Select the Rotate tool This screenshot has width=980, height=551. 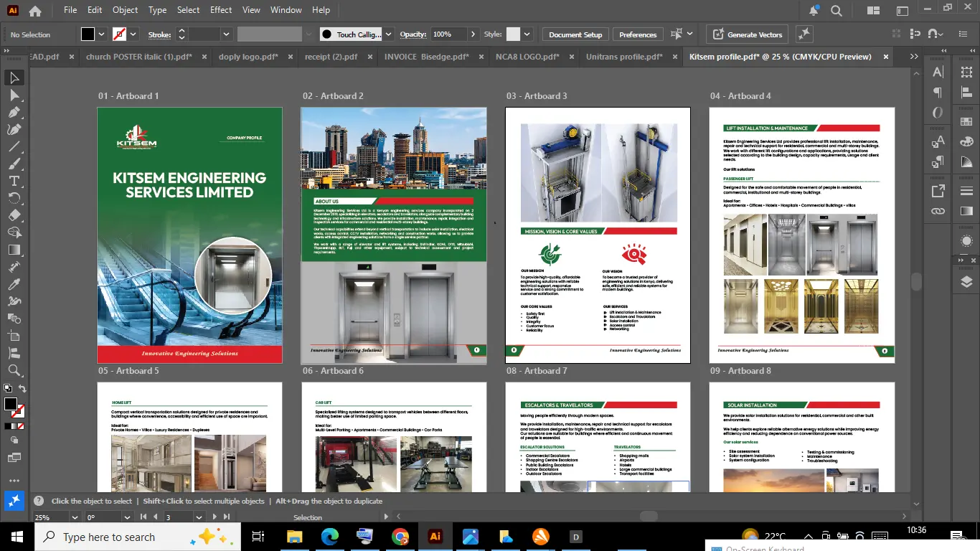[x=14, y=198]
